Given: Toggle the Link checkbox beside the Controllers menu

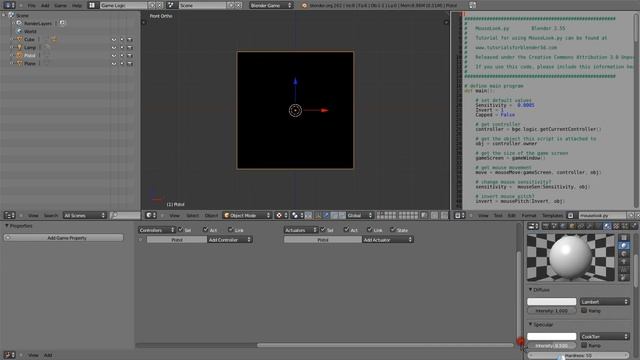Looking at the screenshot, I should point(231,230).
